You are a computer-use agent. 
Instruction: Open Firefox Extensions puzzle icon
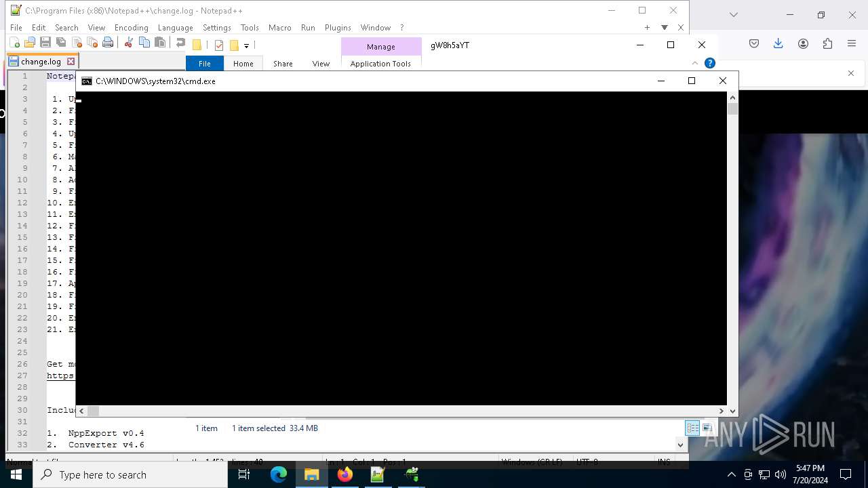827,43
